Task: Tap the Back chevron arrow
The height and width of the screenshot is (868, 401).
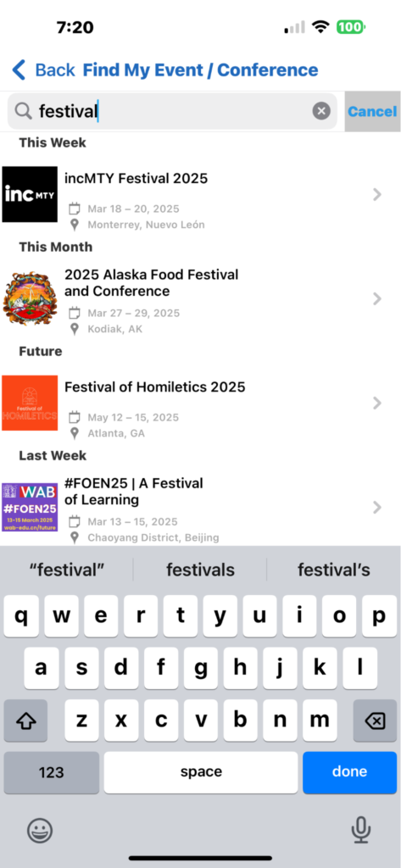Action: [x=19, y=70]
